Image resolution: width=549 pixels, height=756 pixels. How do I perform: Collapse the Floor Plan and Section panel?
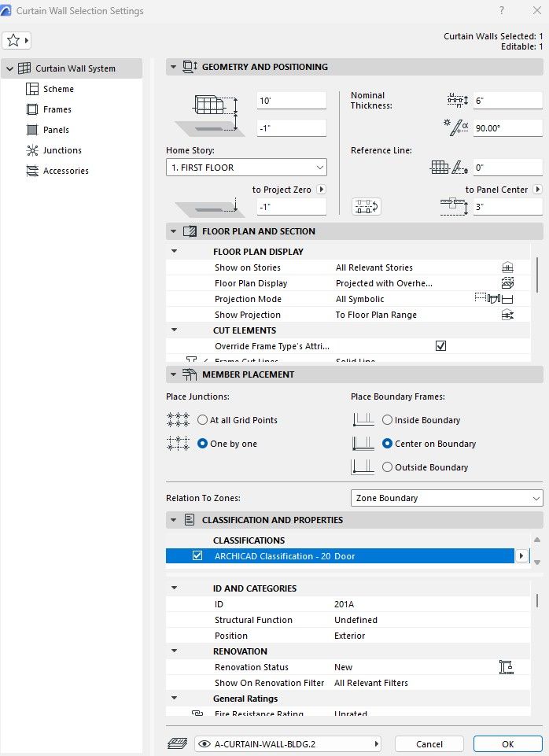click(174, 231)
